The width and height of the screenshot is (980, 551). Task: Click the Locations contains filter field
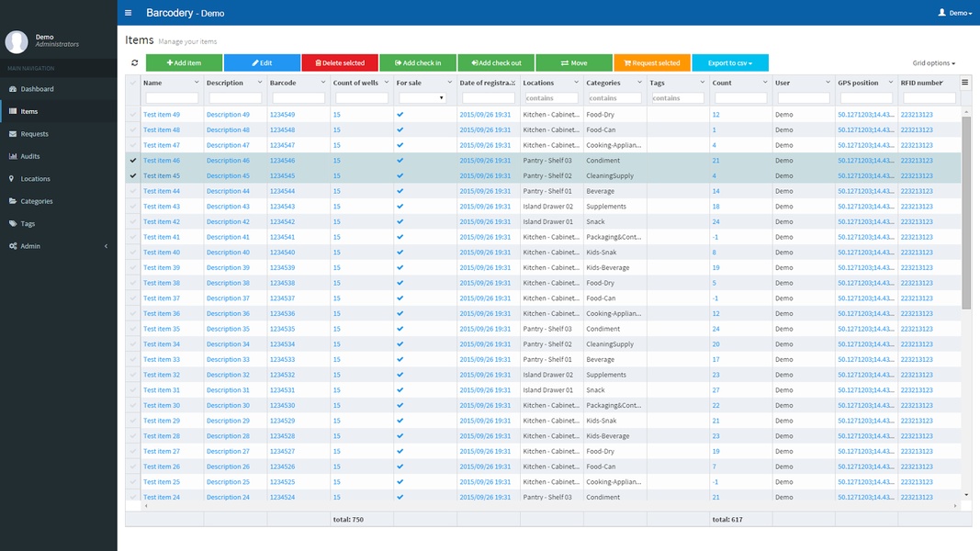[x=551, y=98]
